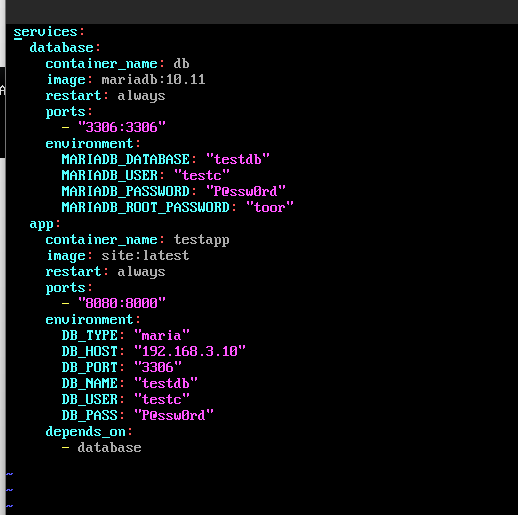The image size is (518, 515).
Task: Click the "toor" root password value
Action: pyautogui.click(x=270, y=207)
